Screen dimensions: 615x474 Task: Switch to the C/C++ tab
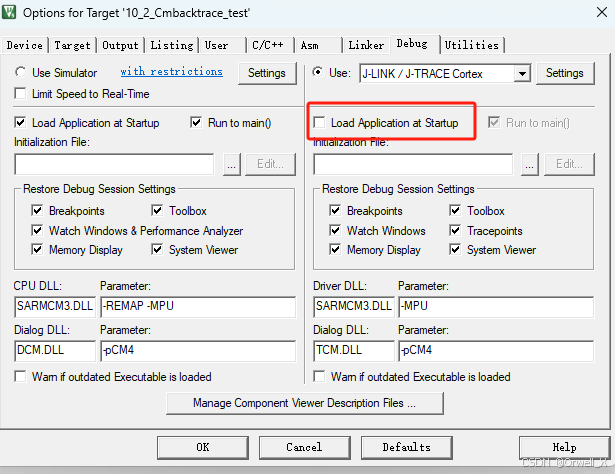pyautogui.click(x=270, y=45)
